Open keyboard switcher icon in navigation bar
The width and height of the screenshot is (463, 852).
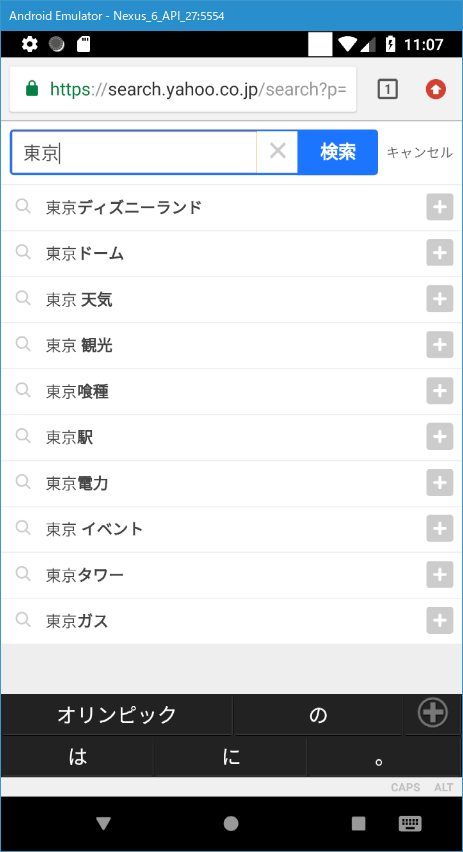click(x=410, y=824)
